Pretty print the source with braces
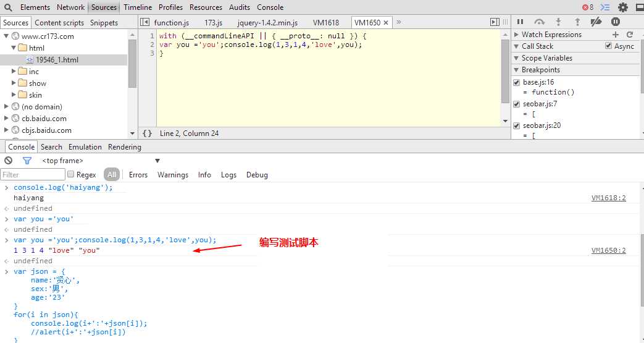This screenshot has width=644, height=343. (x=147, y=133)
